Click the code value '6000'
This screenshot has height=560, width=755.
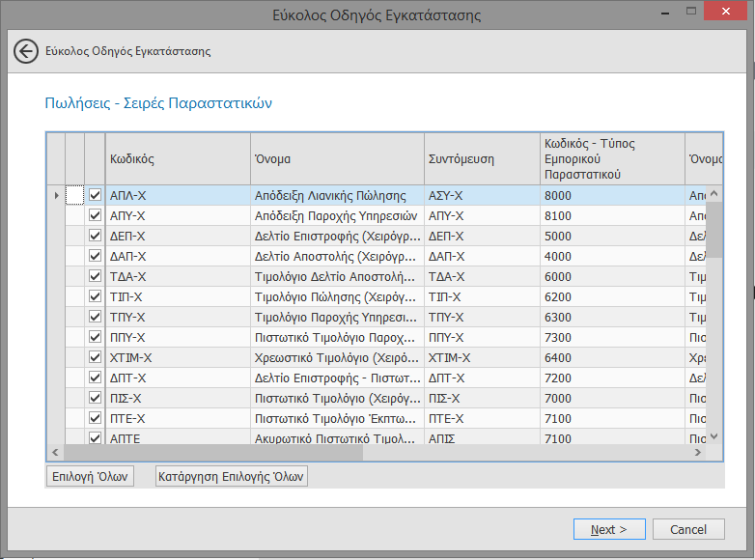(x=612, y=276)
